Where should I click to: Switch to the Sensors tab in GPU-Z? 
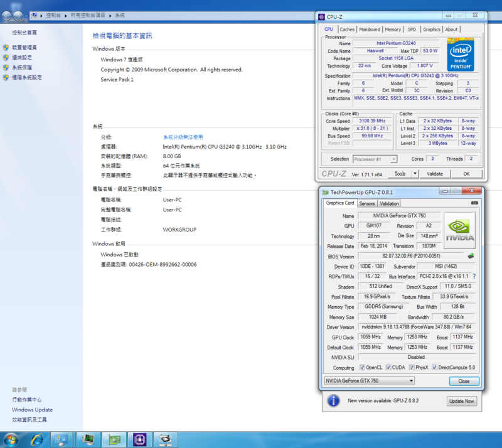tap(367, 204)
